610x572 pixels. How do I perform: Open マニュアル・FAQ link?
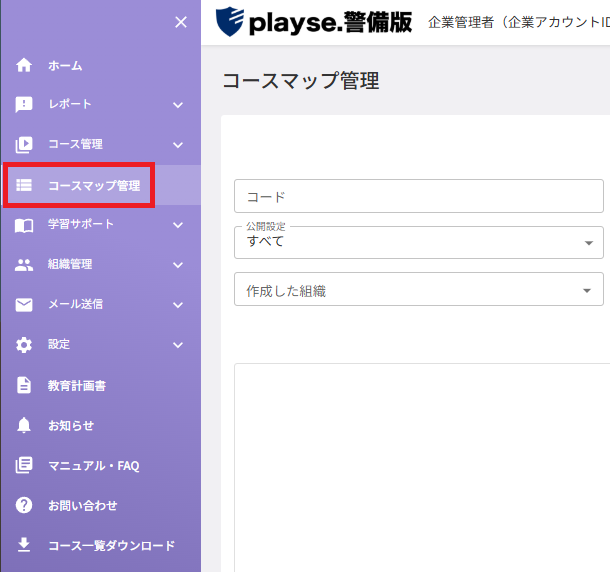pos(94,465)
